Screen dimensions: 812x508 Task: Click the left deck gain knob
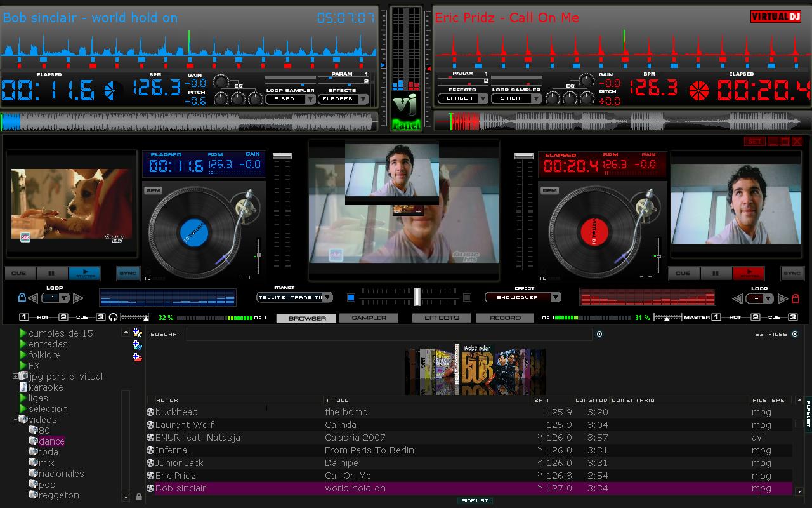(221, 81)
